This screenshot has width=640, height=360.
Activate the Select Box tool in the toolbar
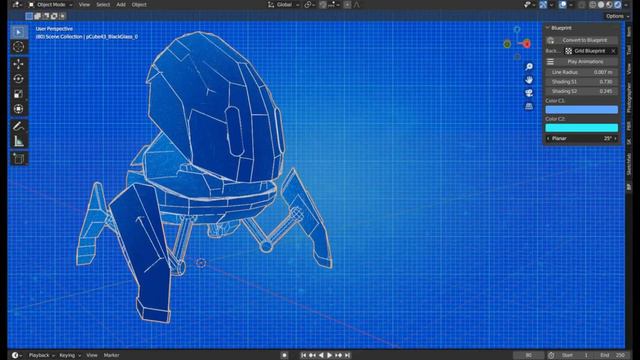[x=18, y=32]
